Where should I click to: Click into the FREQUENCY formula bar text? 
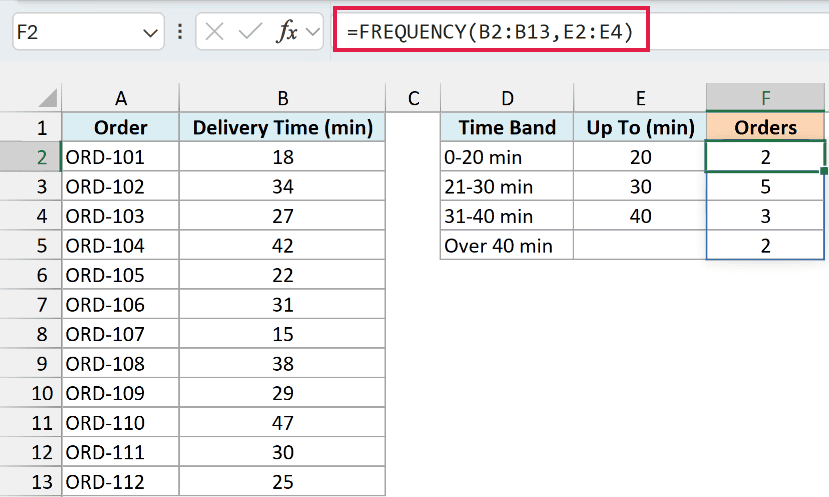[x=490, y=32]
